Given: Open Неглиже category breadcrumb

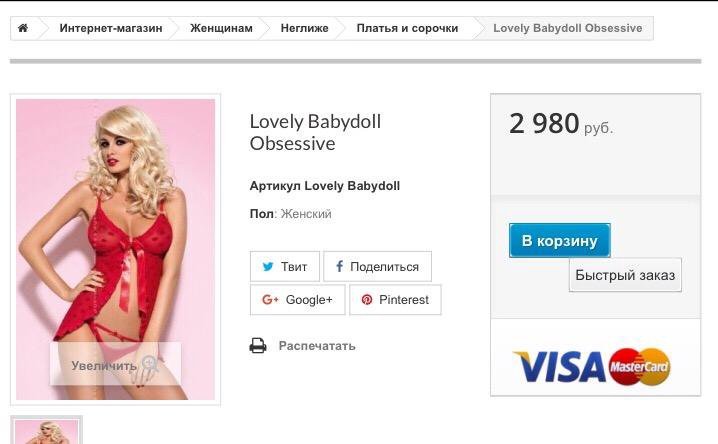Looking at the screenshot, I should coord(305,28).
